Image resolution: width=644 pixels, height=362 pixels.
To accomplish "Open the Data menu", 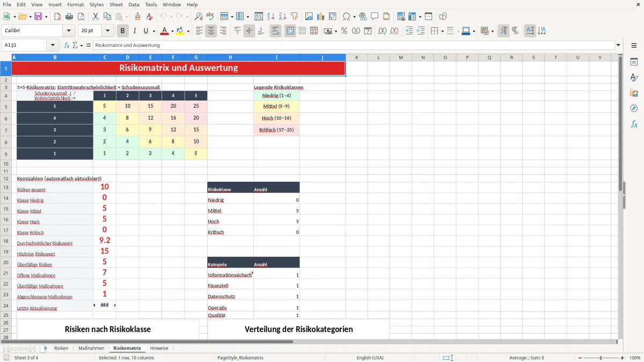I will tap(134, 4).
